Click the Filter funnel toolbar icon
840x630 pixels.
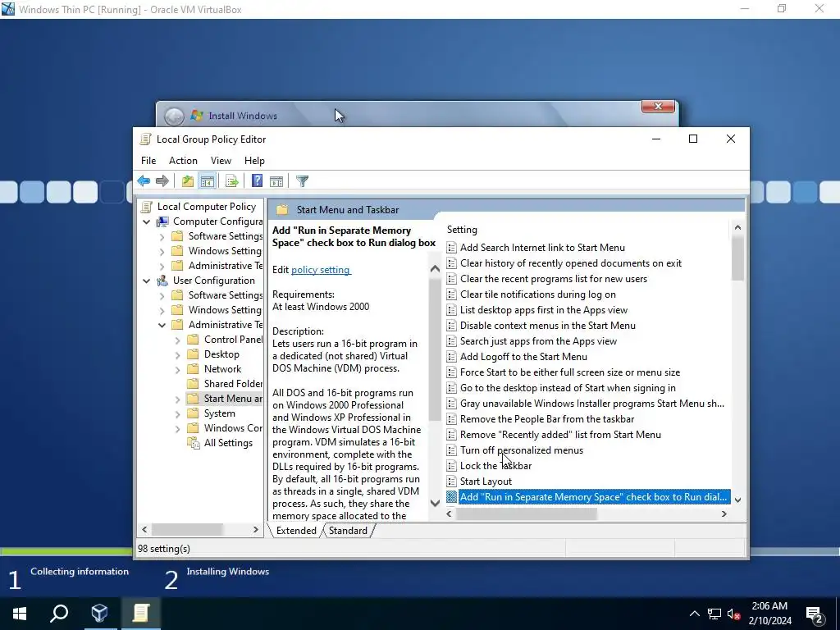tap(302, 181)
